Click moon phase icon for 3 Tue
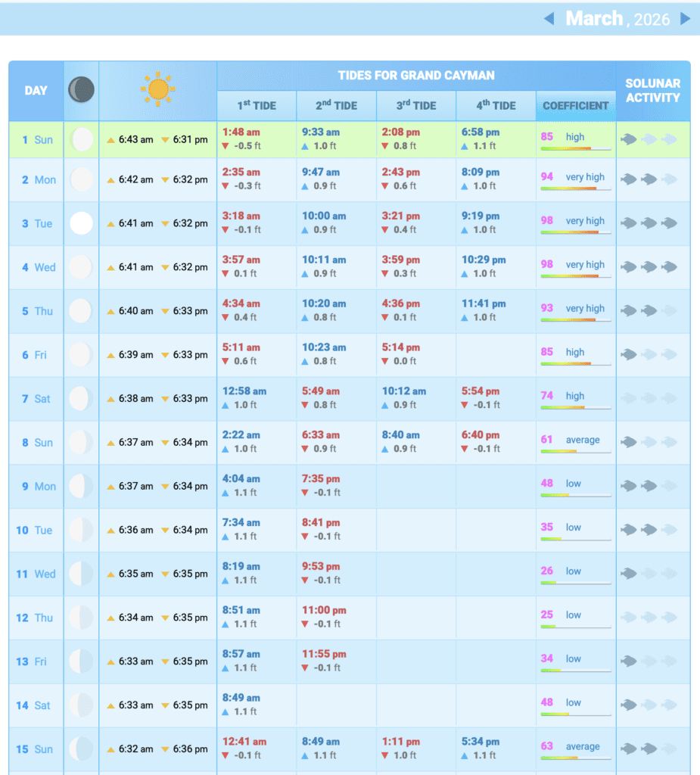The width and height of the screenshot is (700, 775). coord(81,223)
